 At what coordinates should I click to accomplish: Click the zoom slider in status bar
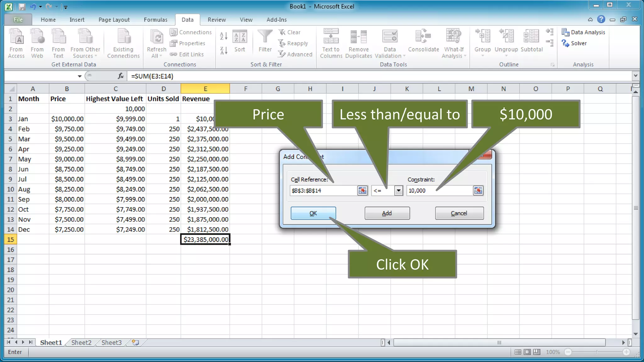597,352
